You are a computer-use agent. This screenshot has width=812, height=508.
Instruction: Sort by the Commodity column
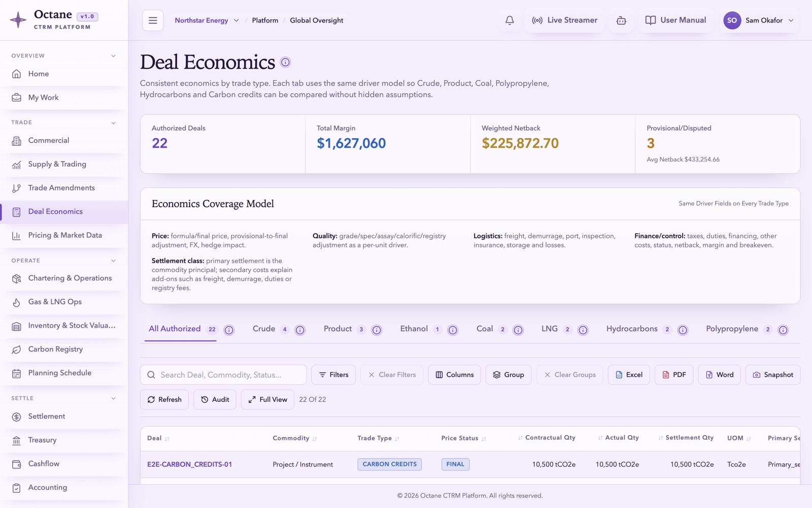click(x=295, y=438)
